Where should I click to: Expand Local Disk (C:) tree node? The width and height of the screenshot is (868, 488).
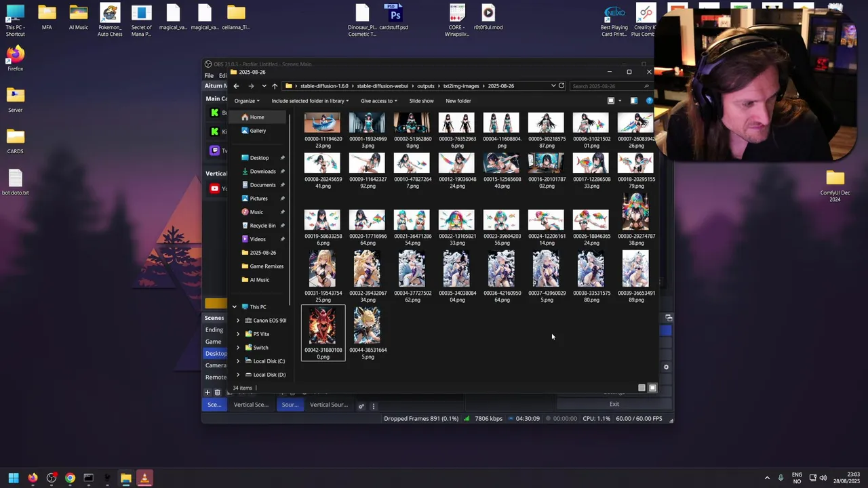click(x=238, y=361)
